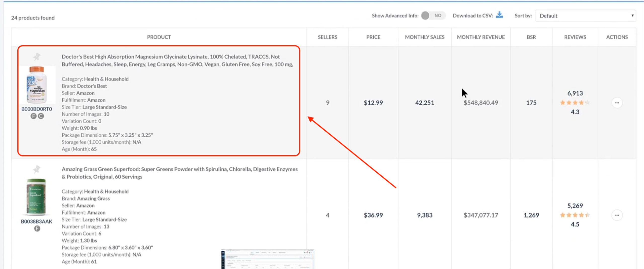Sort by the Monthly Sales column header
This screenshot has width=644, height=269.
click(425, 37)
